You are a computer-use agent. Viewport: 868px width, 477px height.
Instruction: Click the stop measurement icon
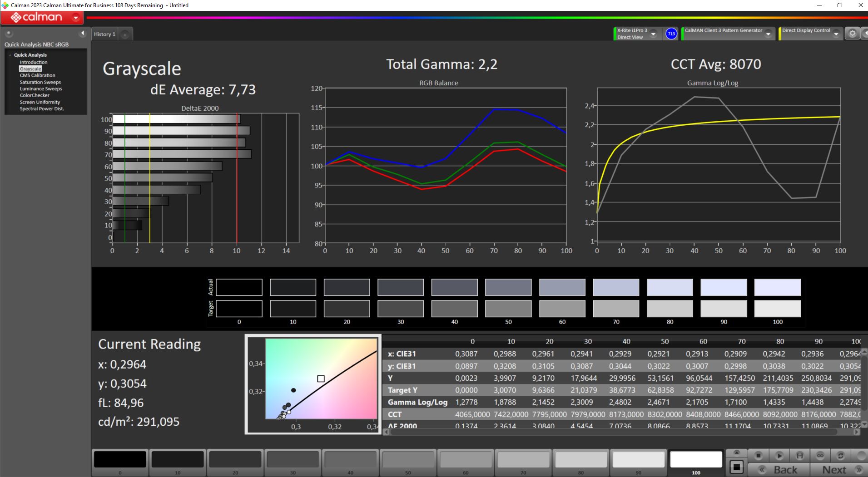point(758,455)
